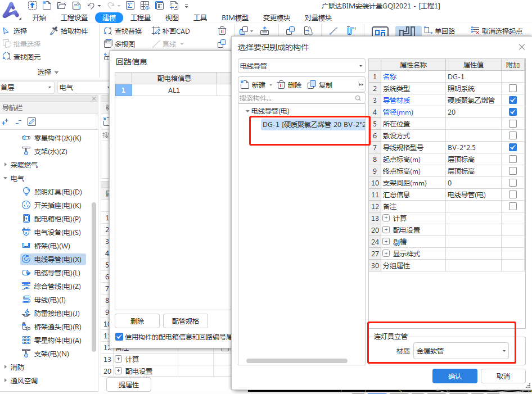The image size is (532, 394).
Task: Expand the 显示样式 property group
Action: click(386, 253)
